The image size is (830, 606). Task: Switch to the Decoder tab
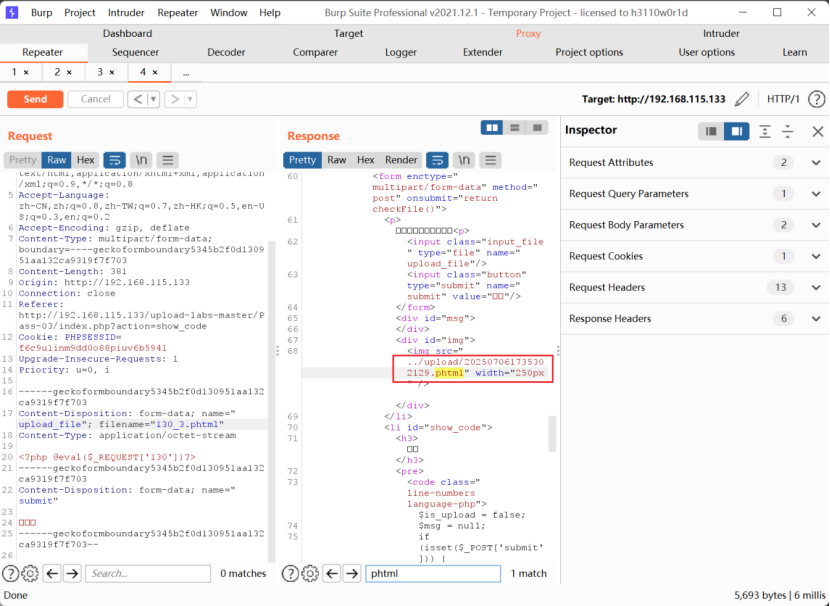(226, 52)
